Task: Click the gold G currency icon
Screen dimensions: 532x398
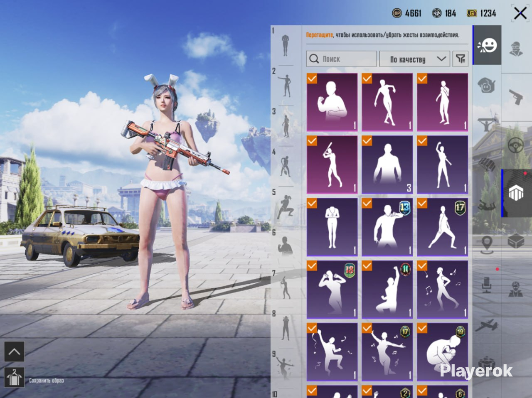Action: pos(472,13)
